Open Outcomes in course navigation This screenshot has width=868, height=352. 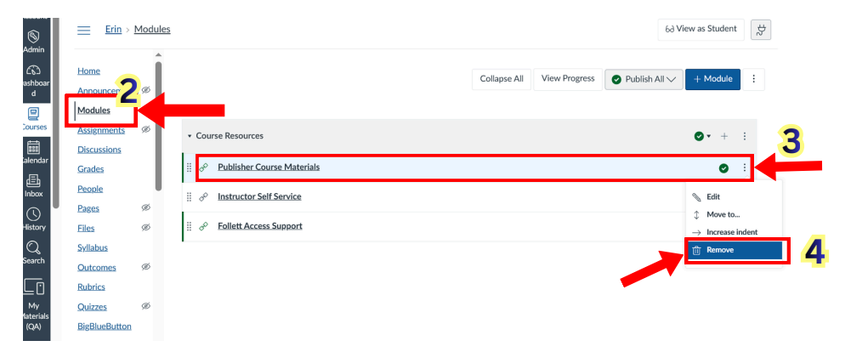[x=97, y=267]
